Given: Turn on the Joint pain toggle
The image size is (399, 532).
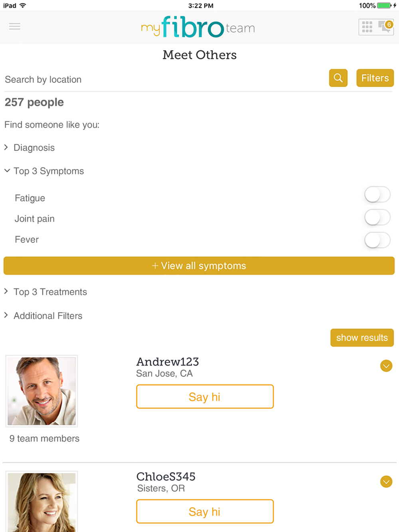Looking at the screenshot, I should pyautogui.click(x=377, y=218).
